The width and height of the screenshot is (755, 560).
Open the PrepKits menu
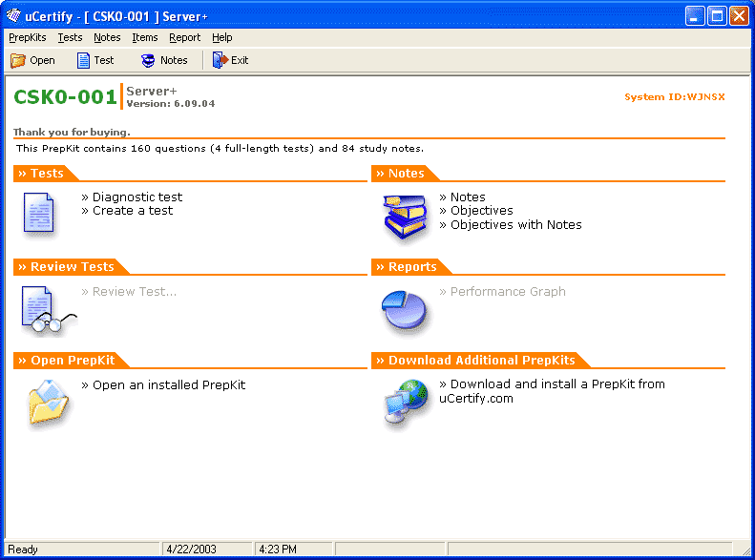(28, 37)
